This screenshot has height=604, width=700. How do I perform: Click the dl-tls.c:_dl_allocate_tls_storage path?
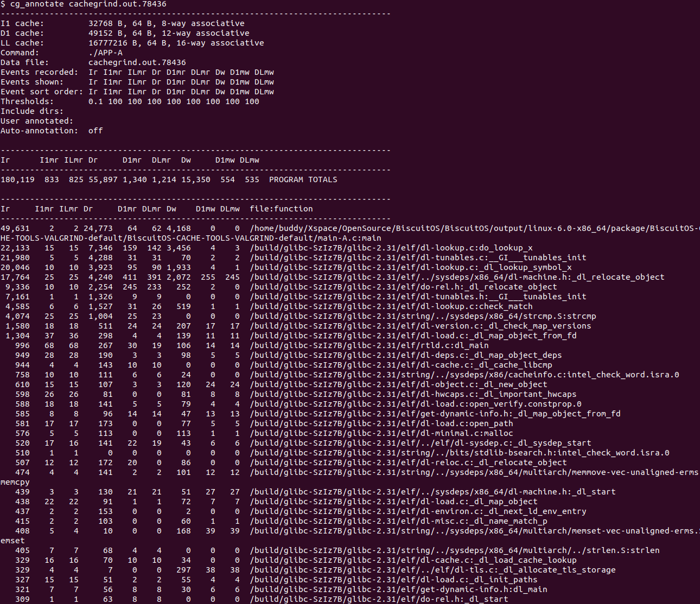pos(432,570)
